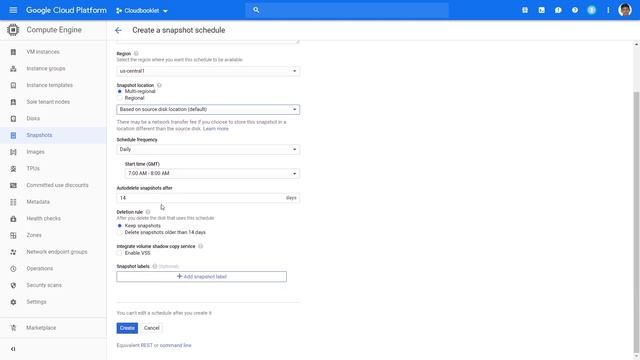Click the Cancel button
The image size is (640, 360).
click(151, 328)
